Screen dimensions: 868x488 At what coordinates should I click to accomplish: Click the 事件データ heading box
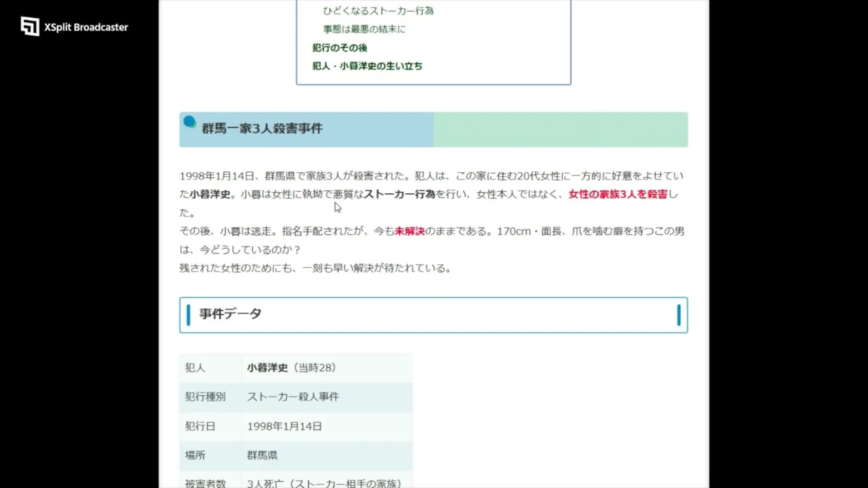click(433, 315)
